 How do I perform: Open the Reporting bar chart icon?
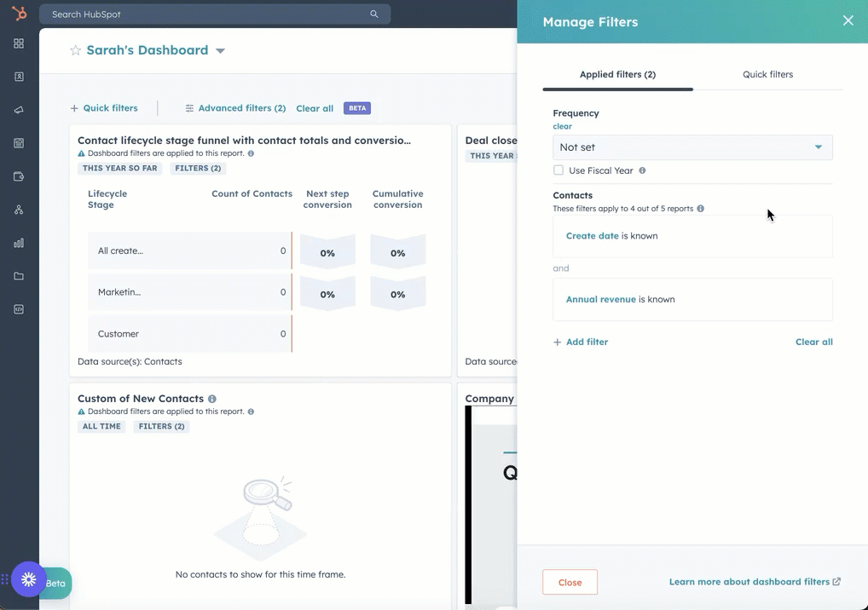(x=18, y=242)
